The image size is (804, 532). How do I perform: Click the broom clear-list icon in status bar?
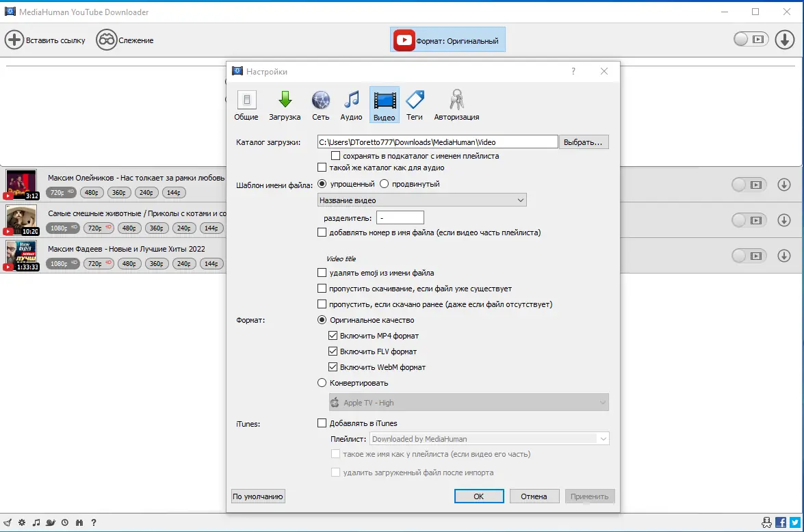(7, 523)
